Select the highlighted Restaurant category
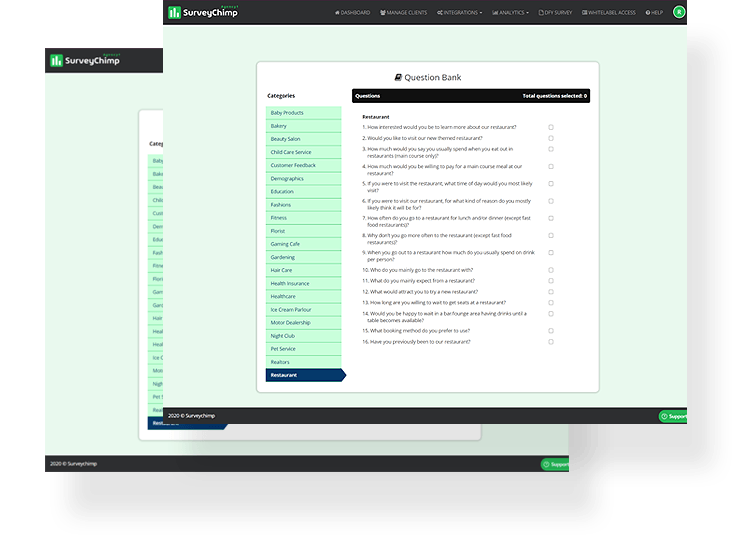Screen dimensions: 732x535 [x=303, y=375]
